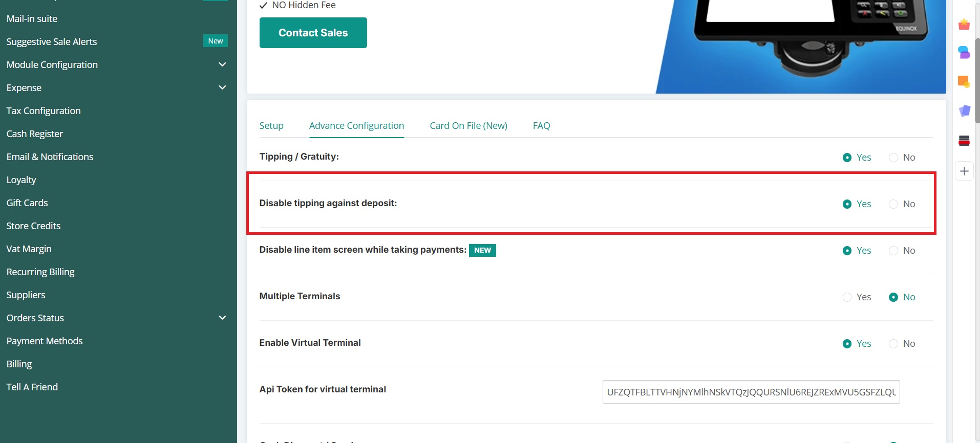Click the NEW badge next to line item setting
Image resolution: width=980 pixels, height=443 pixels.
tap(482, 250)
